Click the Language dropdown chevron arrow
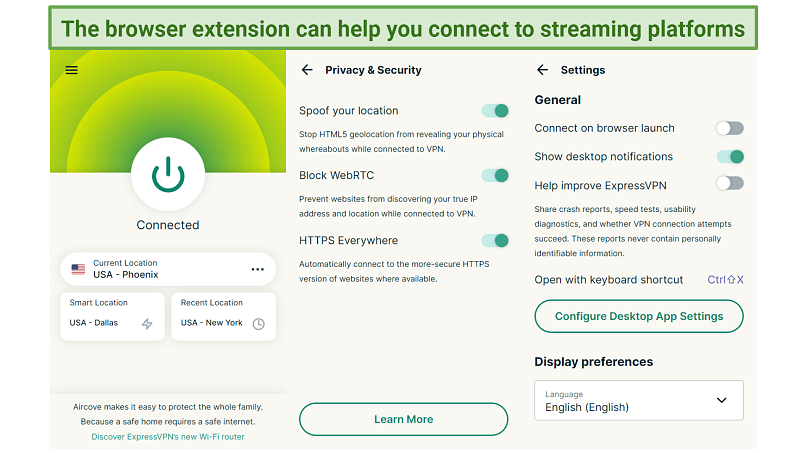The height and width of the screenshot is (453, 806). [x=722, y=400]
